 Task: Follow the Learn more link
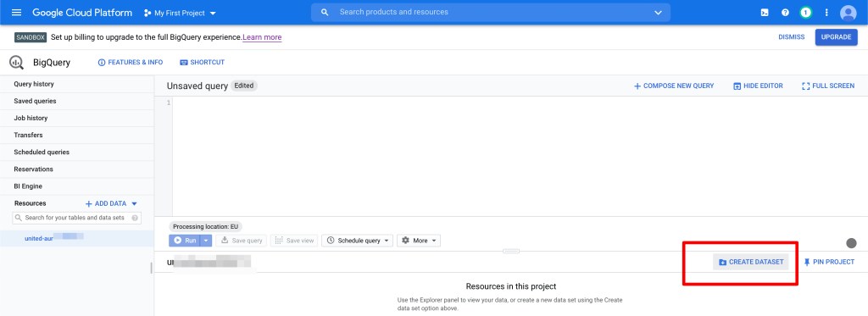click(262, 37)
